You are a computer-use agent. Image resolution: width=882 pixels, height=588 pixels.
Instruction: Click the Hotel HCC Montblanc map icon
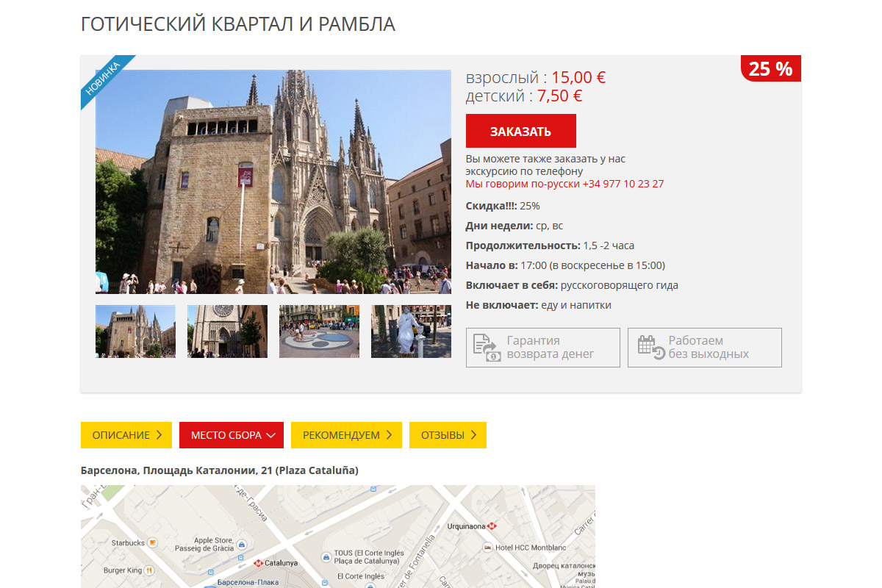pos(487,548)
